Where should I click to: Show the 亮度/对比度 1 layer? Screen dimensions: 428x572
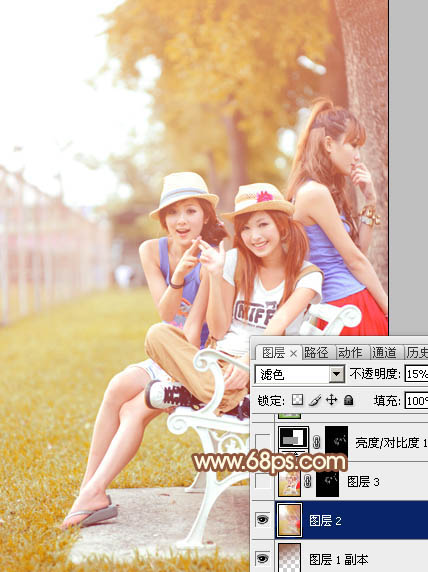coord(262,441)
